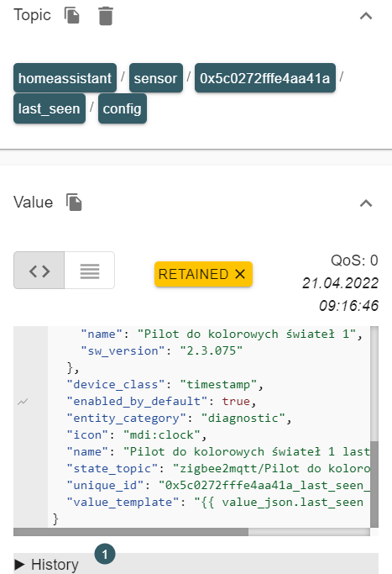Select the 0x5c0272fffe4aa41a topic segment

click(265, 78)
